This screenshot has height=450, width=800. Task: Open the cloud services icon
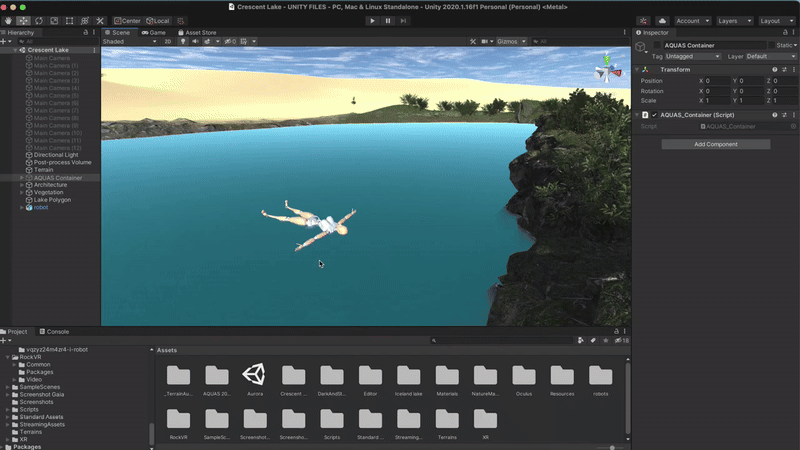[x=662, y=21]
